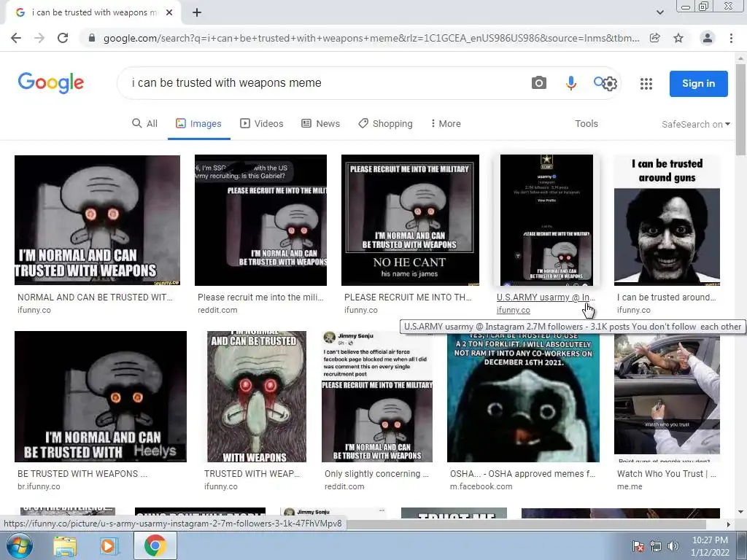Click the scroll down arrow of the page
Viewport: 747px width, 560px height.
740,512
